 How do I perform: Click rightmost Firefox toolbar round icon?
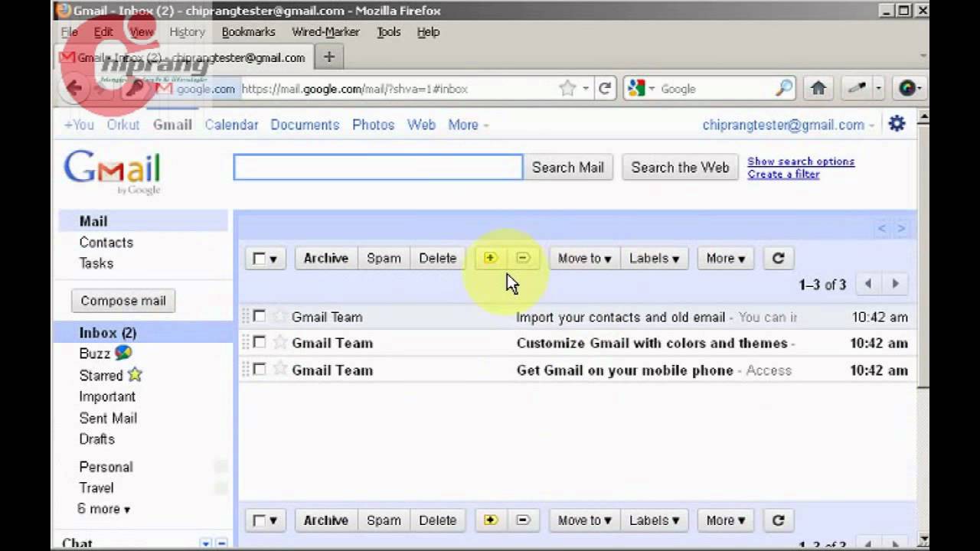pyautogui.click(x=907, y=88)
